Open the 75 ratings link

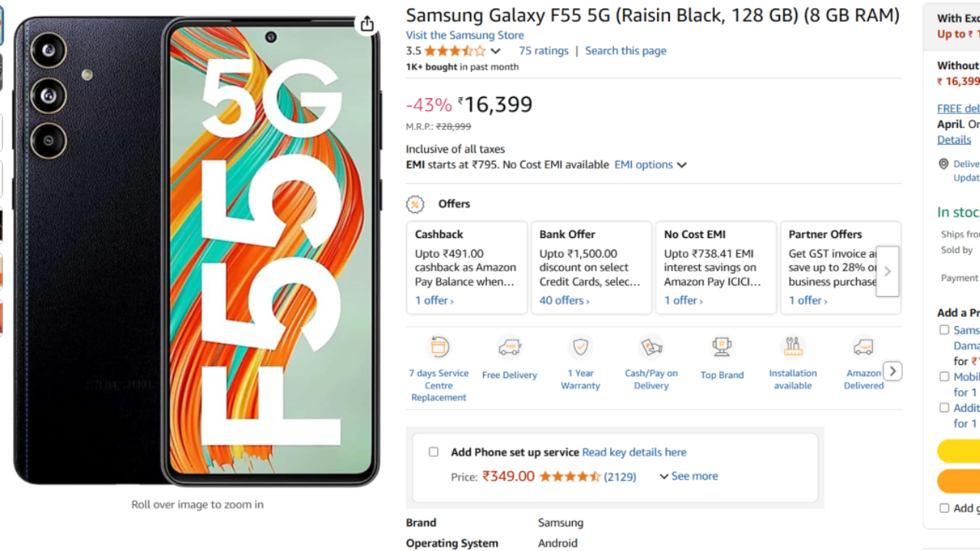(x=544, y=51)
